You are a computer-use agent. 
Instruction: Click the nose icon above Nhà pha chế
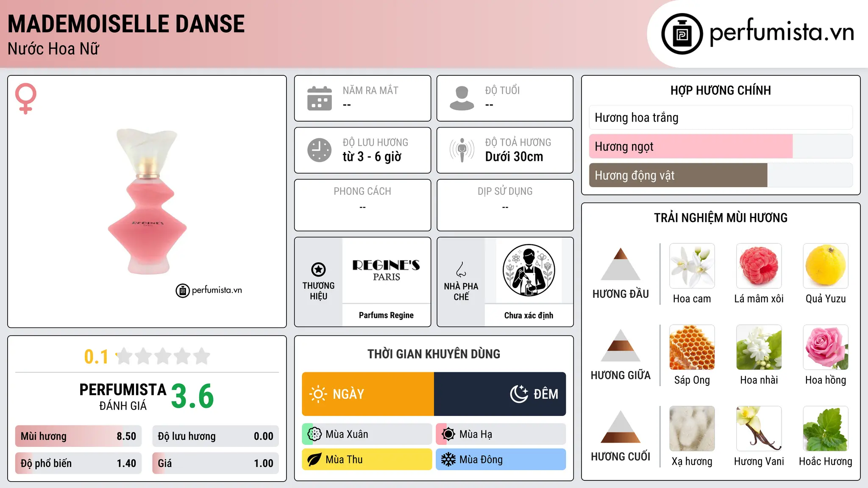461,269
